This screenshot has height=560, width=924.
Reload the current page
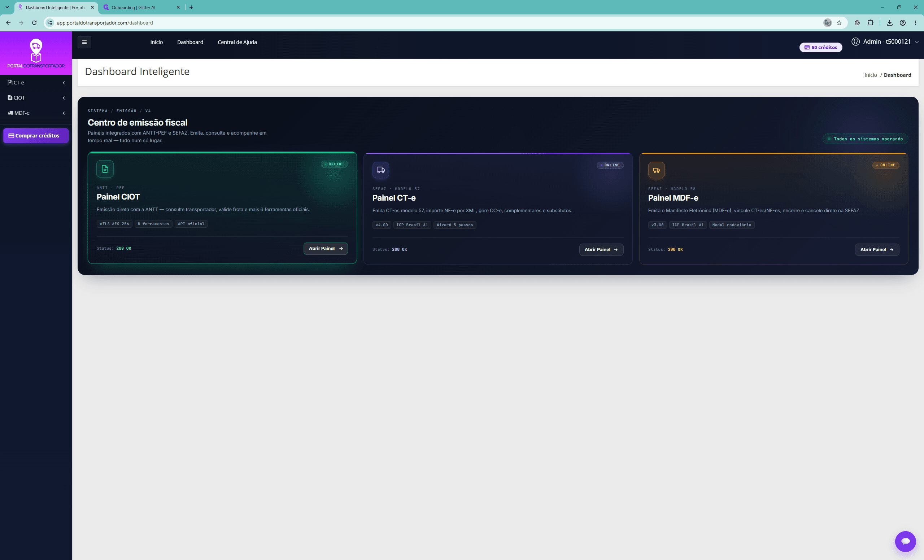(34, 23)
